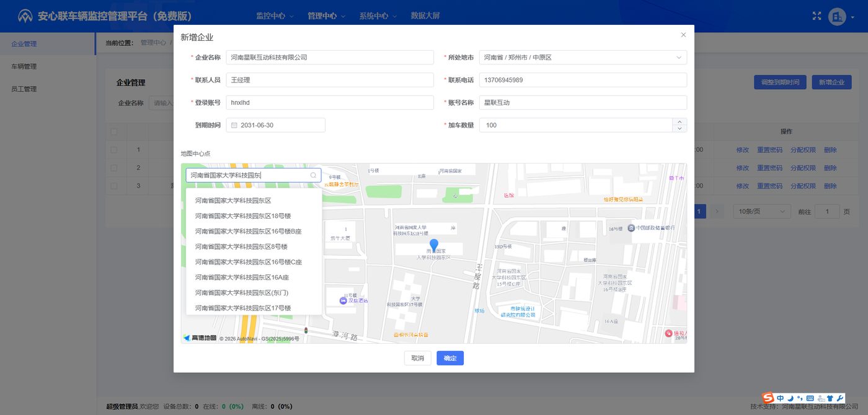Open the 系统中心 top menu
Viewport: 868px width, 415px height.
point(378,16)
